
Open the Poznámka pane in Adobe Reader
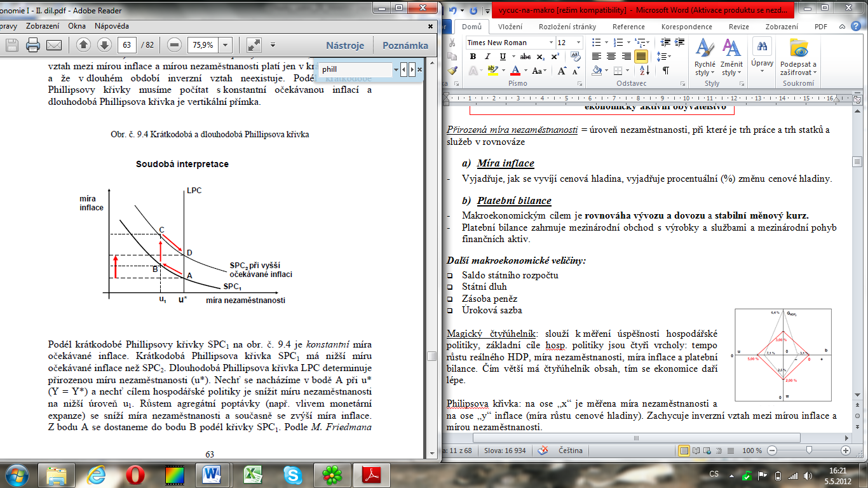point(405,46)
